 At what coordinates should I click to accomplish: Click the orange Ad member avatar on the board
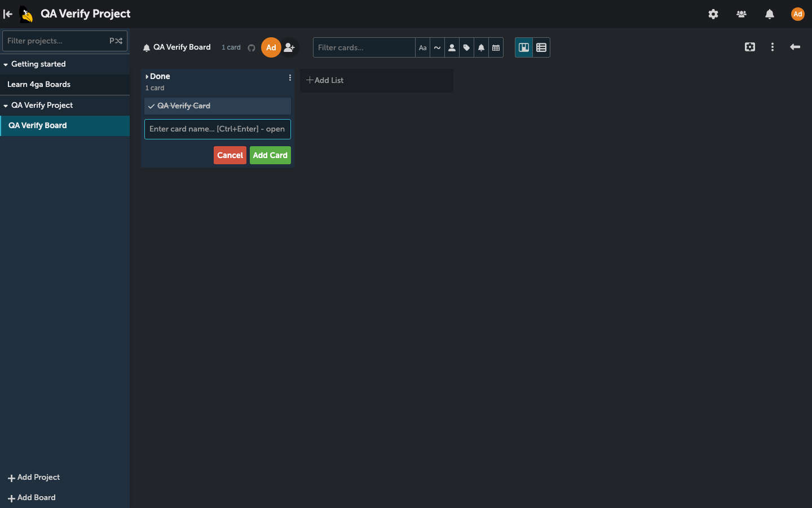[x=271, y=47]
